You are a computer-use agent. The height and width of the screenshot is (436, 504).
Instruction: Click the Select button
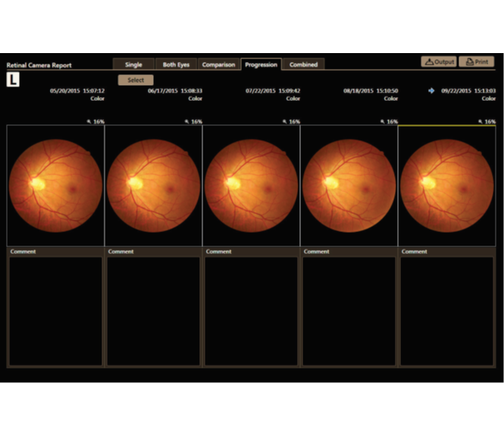[x=136, y=80]
